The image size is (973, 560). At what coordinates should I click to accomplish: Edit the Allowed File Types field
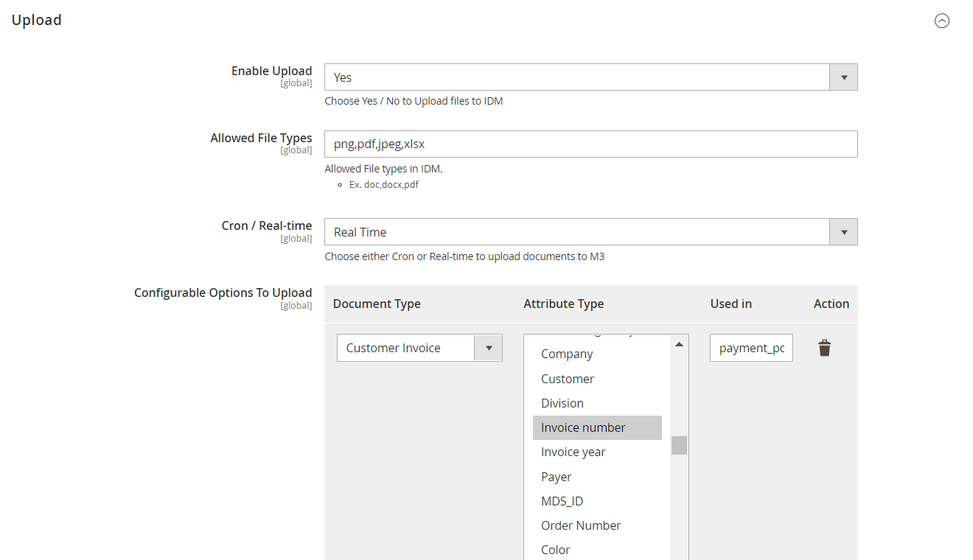590,144
